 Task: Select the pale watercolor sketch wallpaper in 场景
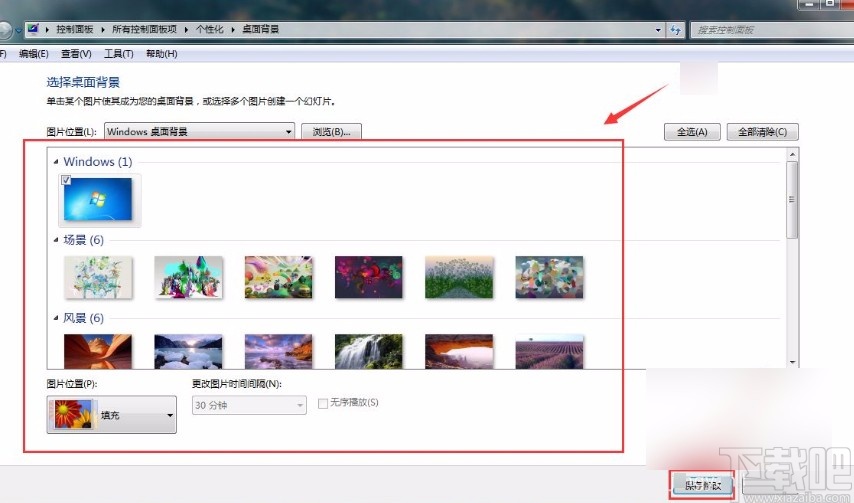click(x=98, y=277)
